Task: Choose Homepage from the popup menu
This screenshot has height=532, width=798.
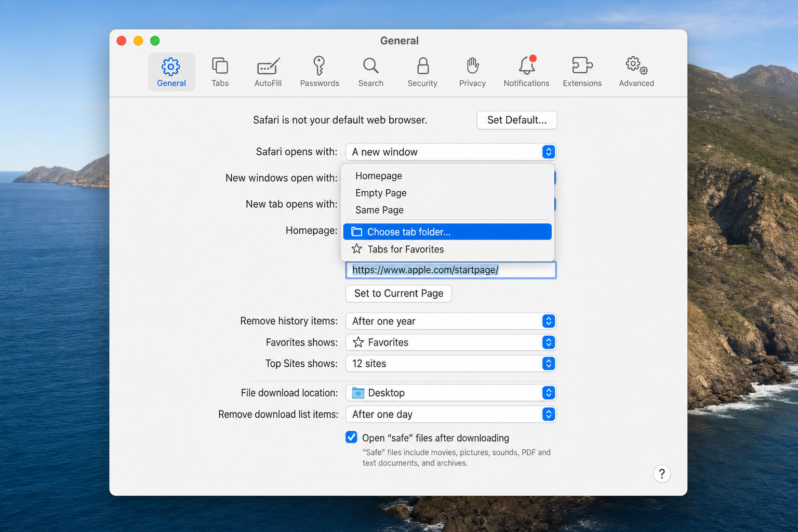Action: (447, 176)
